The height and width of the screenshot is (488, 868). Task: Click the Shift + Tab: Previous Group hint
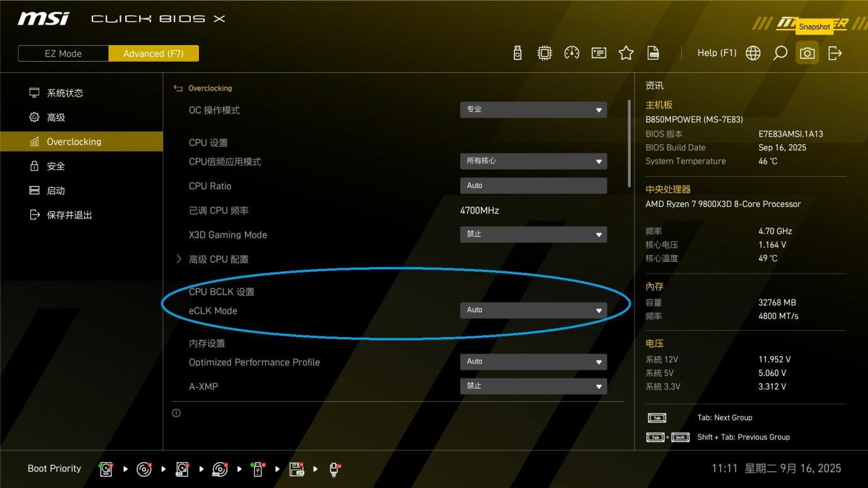coord(743,437)
